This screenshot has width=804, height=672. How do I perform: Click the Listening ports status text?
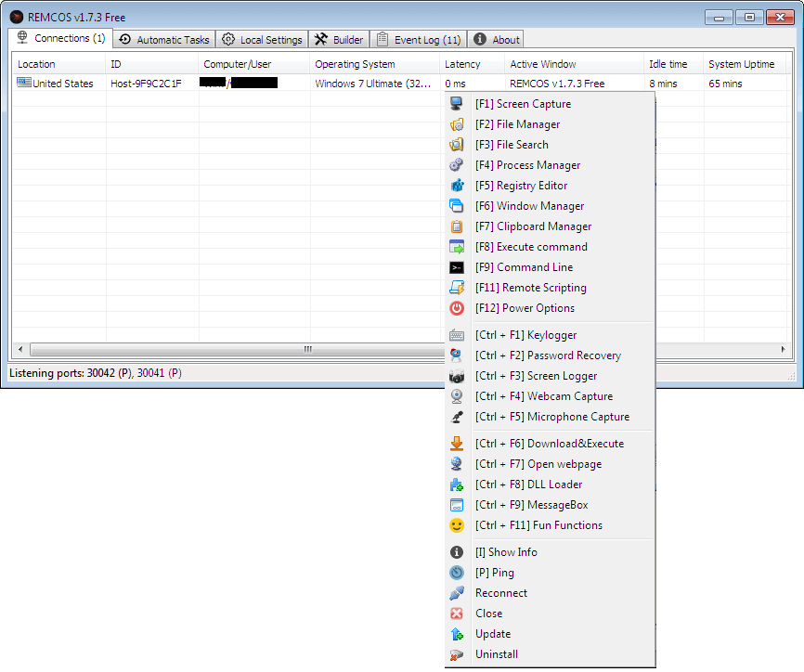point(96,373)
